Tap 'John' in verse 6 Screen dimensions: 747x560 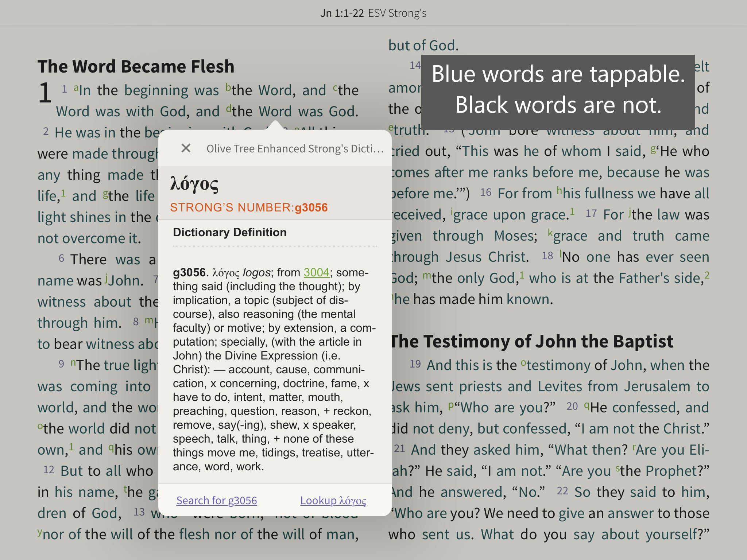pyautogui.click(x=124, y=281)
